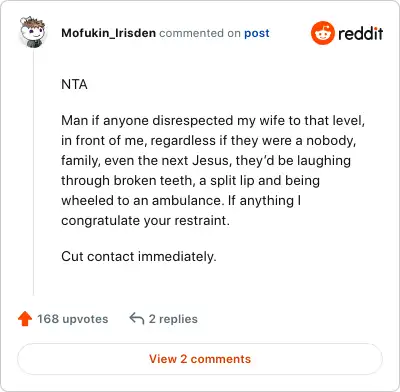Click the word "ambulance" in comment
400x392 pixels.
(x=186, y=200)
